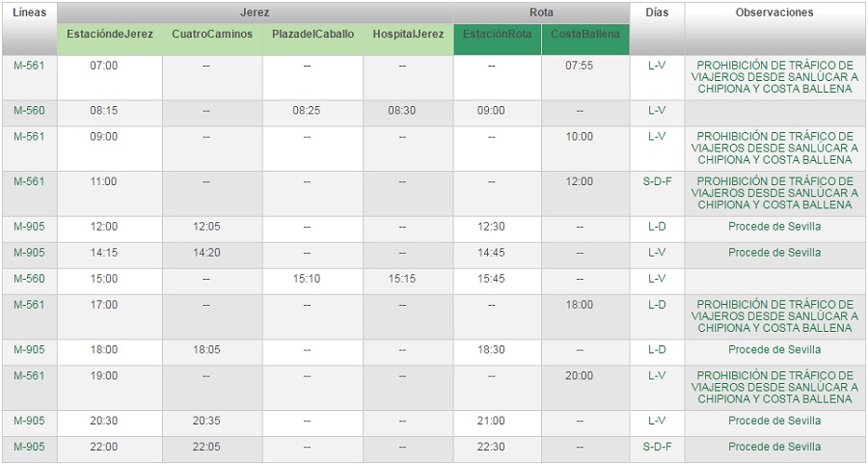Click the EstacióndeJerez column header
The image size is (868, 464).
pyautogui.click(x=110, y=35)
